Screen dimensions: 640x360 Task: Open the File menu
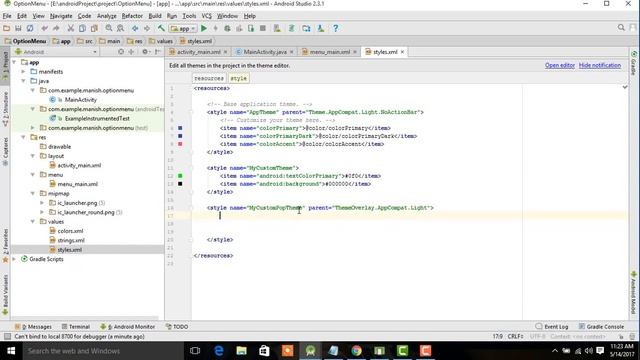7,16
